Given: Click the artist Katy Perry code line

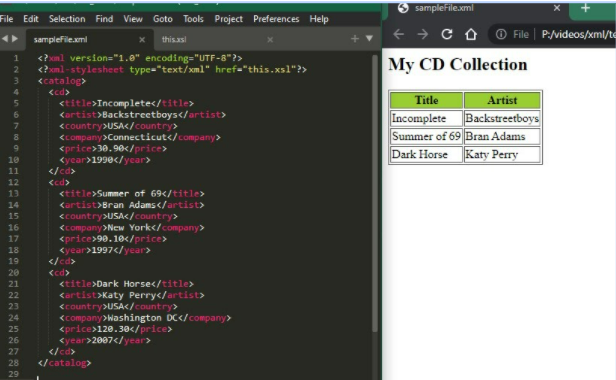Looking at the screenshot, I should (x=132, y=295).
